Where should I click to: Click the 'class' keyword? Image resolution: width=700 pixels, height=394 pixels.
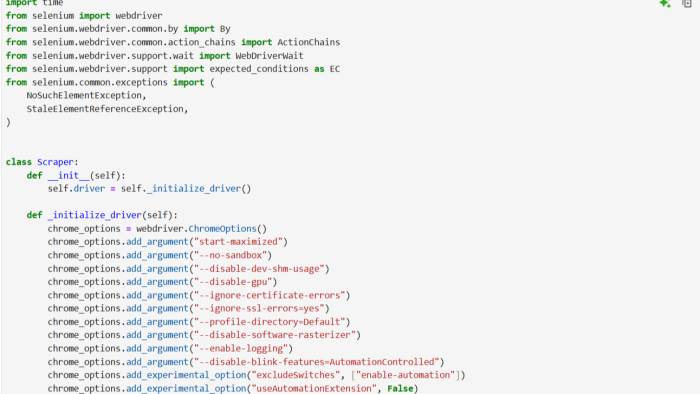pos(18,162)
